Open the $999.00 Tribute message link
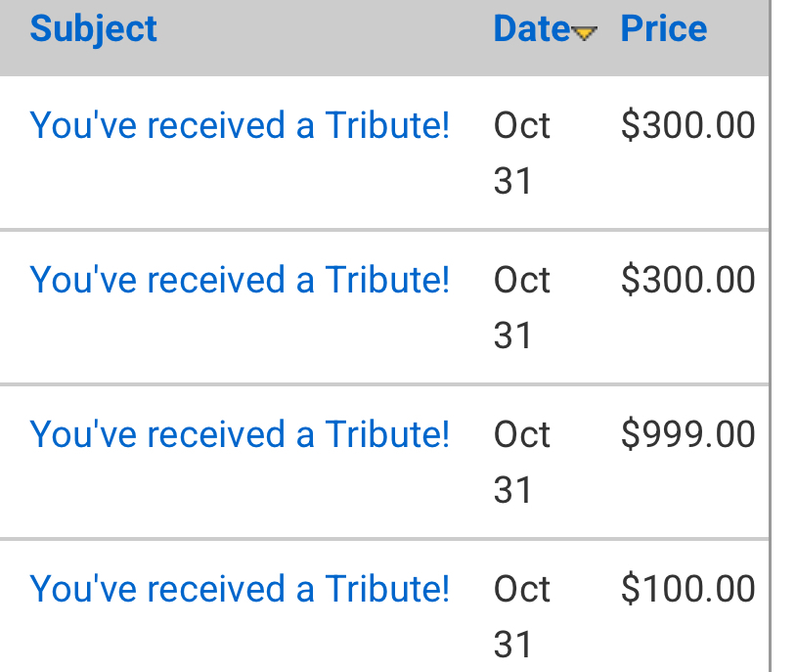The width and height of the screenshot is (796, 672). click(240, 434)
